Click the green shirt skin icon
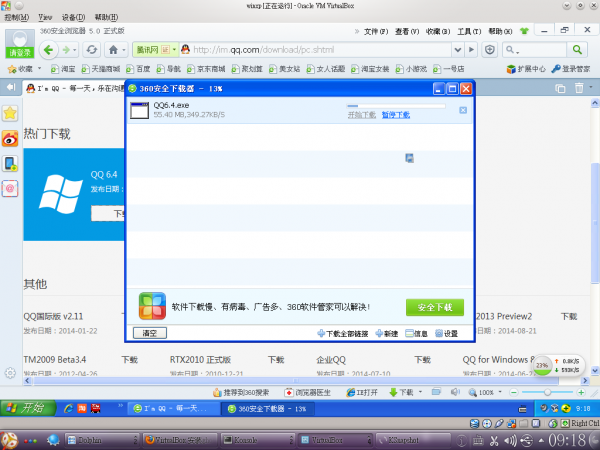The height and width of the screenshot is (450, 600). tap(524, 31)
